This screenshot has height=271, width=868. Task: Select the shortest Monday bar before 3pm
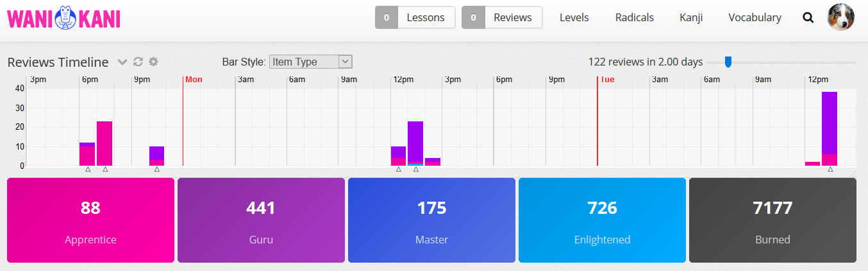[433, 162]
